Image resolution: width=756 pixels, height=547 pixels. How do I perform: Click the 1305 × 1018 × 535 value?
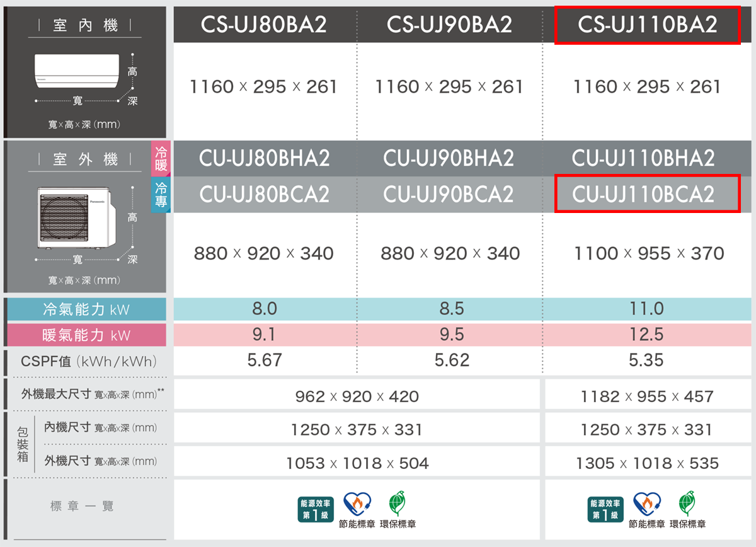pos(647,464)
